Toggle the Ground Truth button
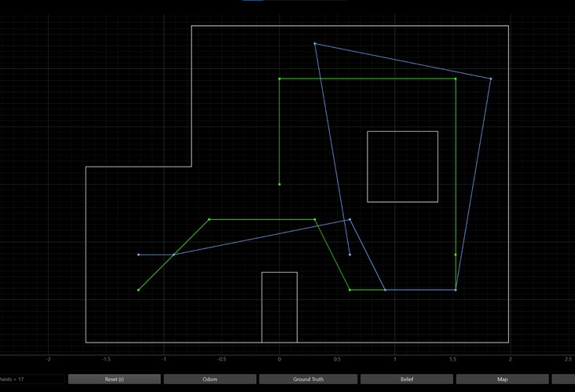 coord(308,379)
